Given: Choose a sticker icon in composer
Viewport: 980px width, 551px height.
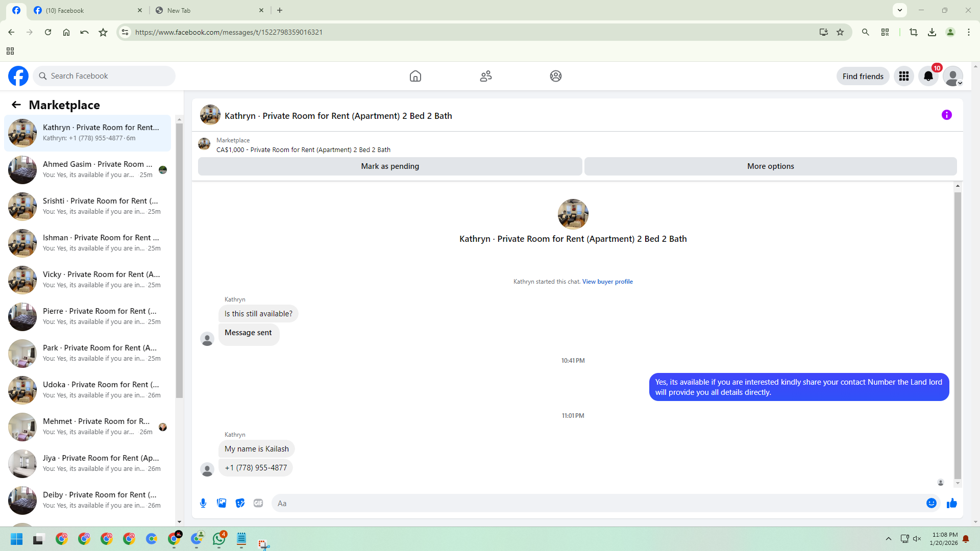Looking at the screenshot, I should tap(240, 503).
